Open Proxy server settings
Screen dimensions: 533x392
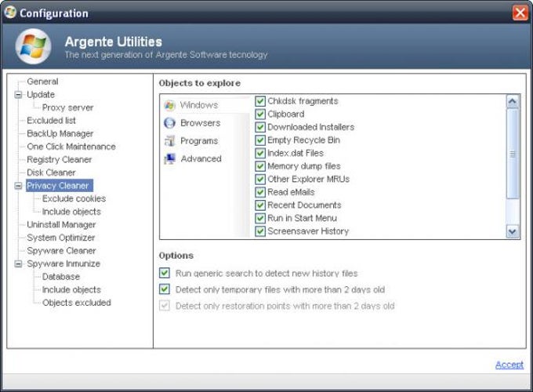pos(67,107)
